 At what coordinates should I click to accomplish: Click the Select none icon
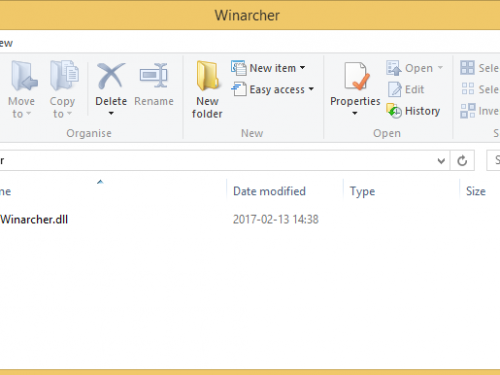click(468, 89)
